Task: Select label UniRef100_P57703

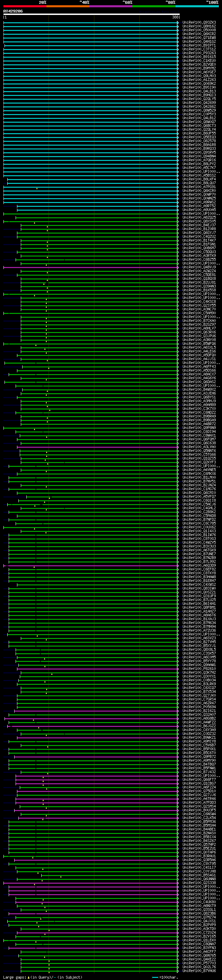Action: pyautogui.click(x=199, y=964)
